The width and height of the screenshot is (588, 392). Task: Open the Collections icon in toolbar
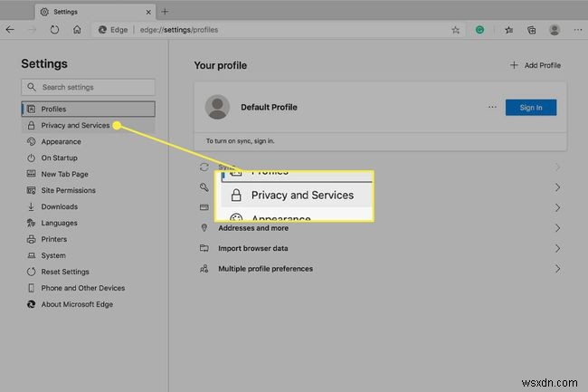531,30
